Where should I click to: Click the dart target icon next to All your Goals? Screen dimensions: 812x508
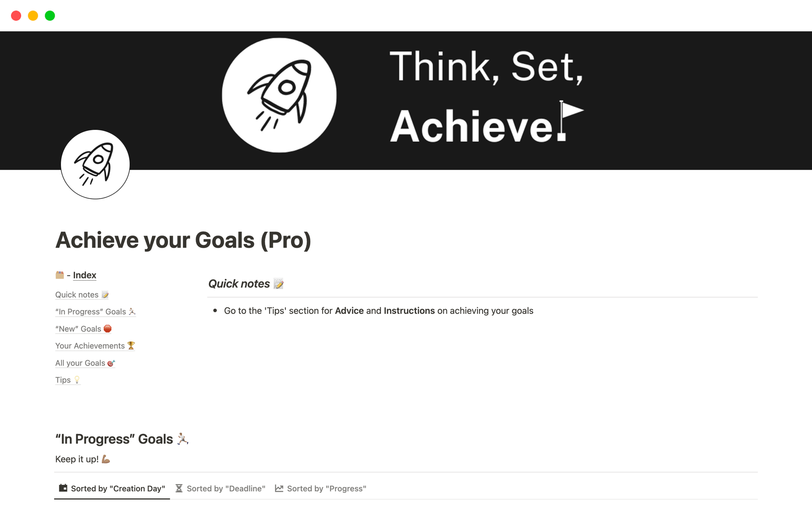click(111, 363)
